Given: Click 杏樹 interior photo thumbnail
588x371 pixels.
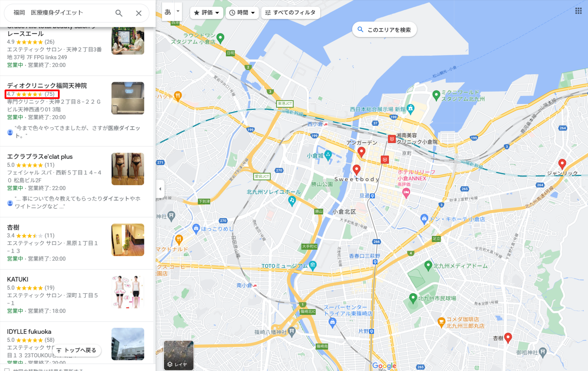Looking at the screenshot, I should coord(128,240).
